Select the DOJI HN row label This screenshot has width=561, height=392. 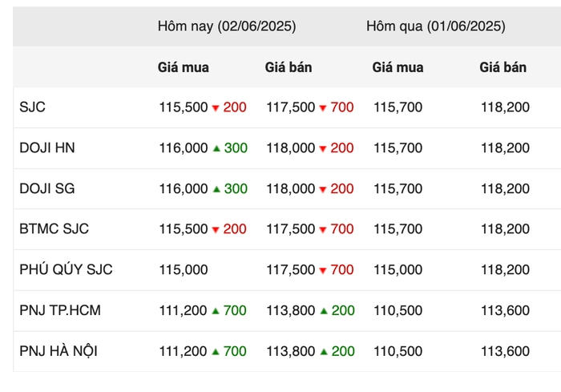[x=46, y=148]
